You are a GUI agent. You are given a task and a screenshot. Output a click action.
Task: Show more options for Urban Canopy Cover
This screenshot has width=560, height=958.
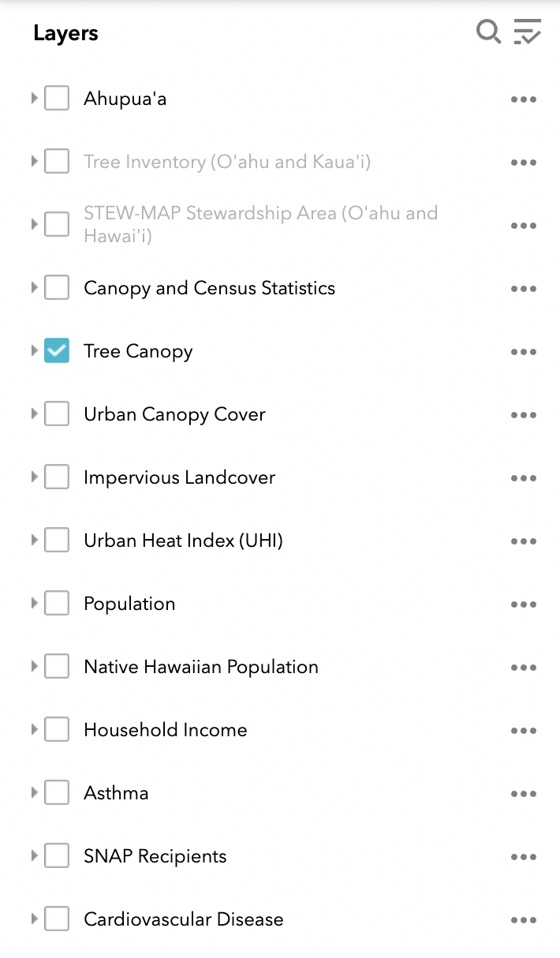point(523,415)
